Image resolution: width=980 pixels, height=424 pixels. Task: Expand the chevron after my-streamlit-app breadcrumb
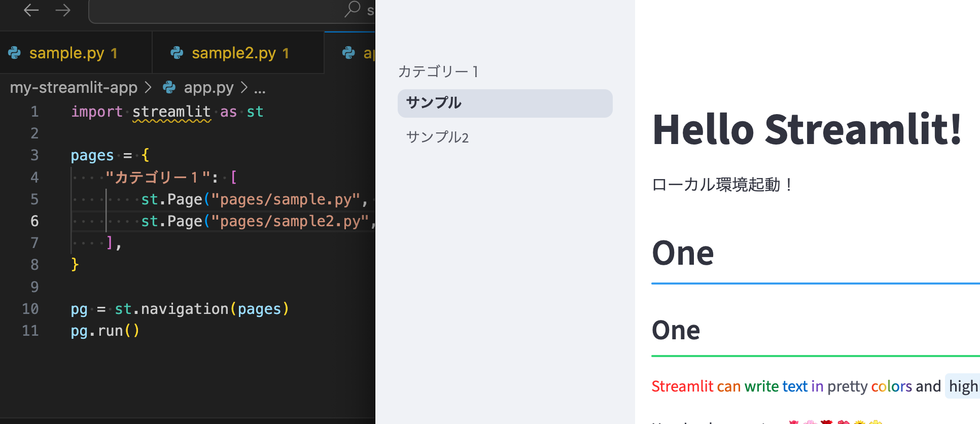(148, 88)
